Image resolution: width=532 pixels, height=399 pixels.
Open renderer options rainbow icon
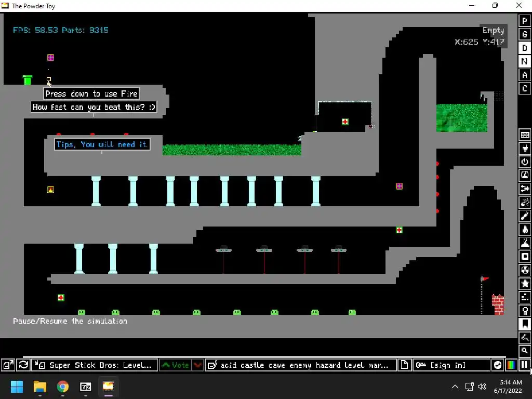(511, 365)
